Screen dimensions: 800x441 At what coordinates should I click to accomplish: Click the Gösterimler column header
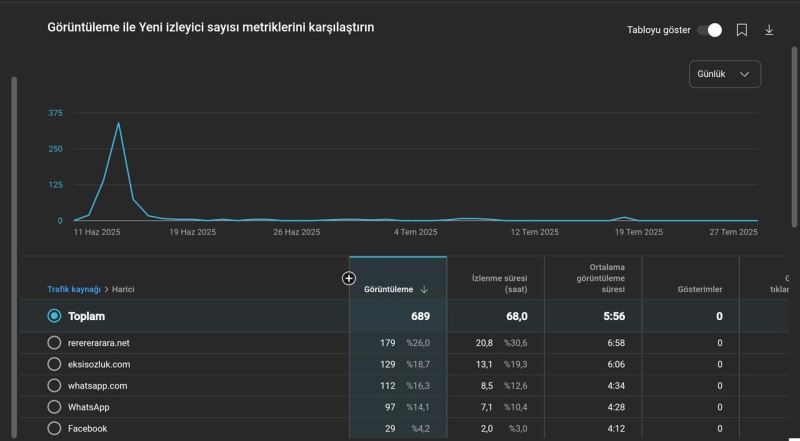pyautogui.click(x=699, y=290)
